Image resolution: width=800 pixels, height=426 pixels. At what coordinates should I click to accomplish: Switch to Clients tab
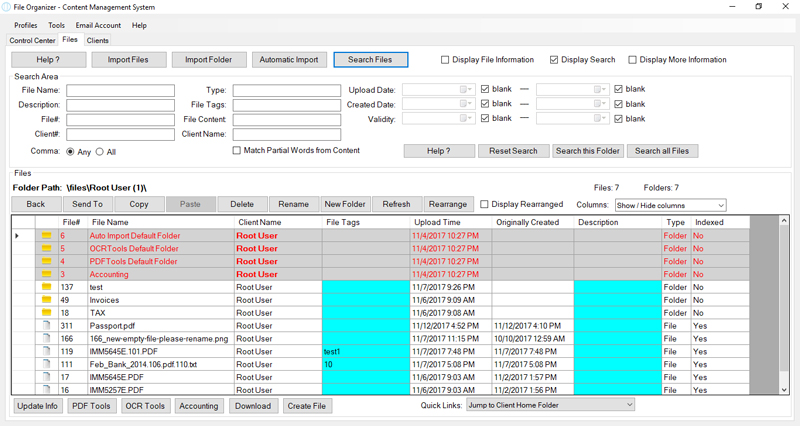[x=97, y=40]
